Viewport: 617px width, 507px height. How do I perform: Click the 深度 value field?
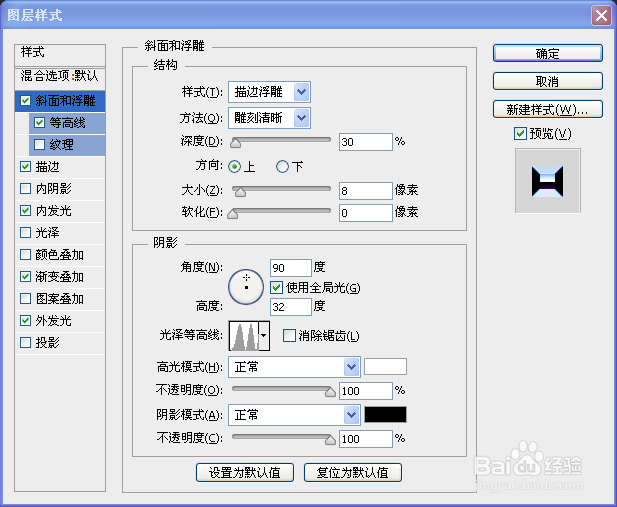point(366,142)
